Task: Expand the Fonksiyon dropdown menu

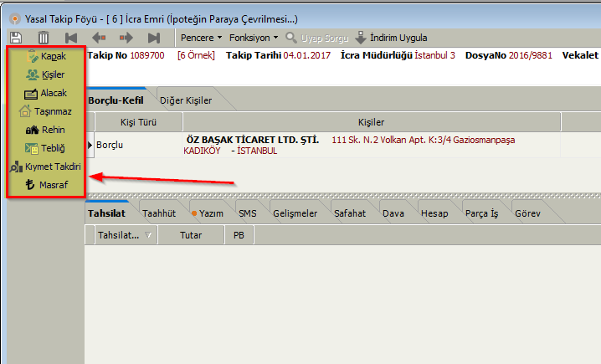Action: pyautogui.click(x=254, y=38)
